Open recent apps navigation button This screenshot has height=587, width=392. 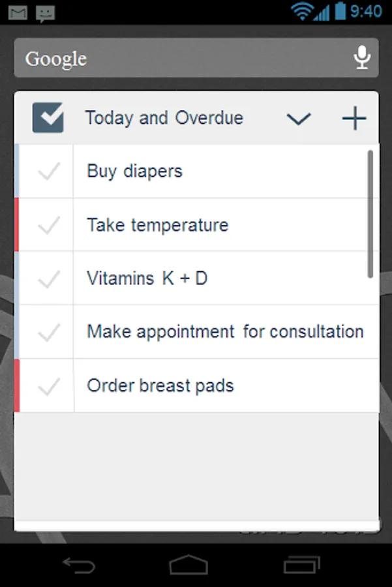point(302,565)
